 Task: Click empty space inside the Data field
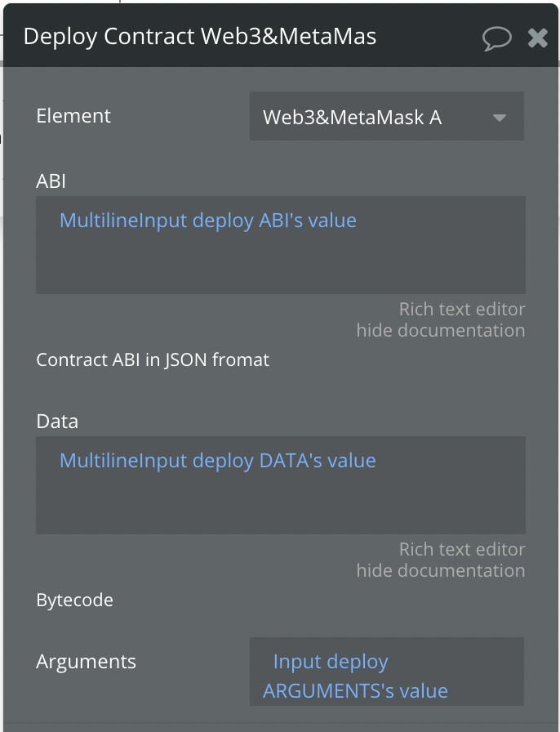coord(280,506)
